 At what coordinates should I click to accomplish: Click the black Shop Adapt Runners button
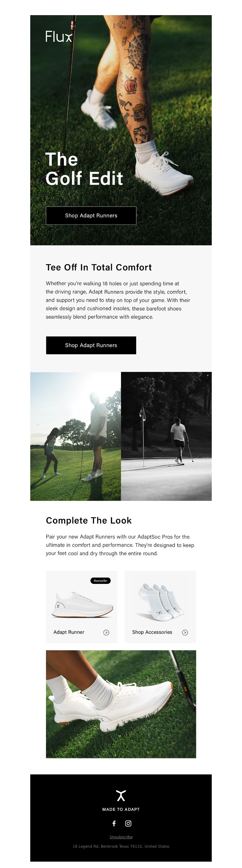91,345
